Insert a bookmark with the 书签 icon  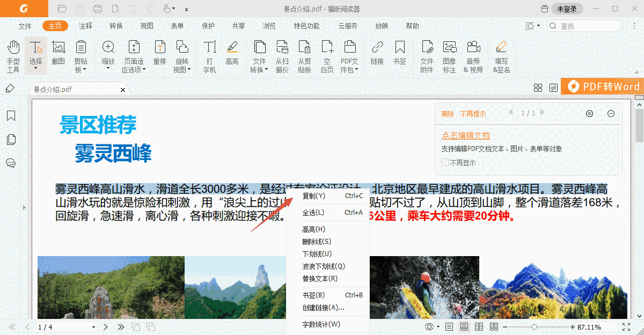(x=400, y=56)
